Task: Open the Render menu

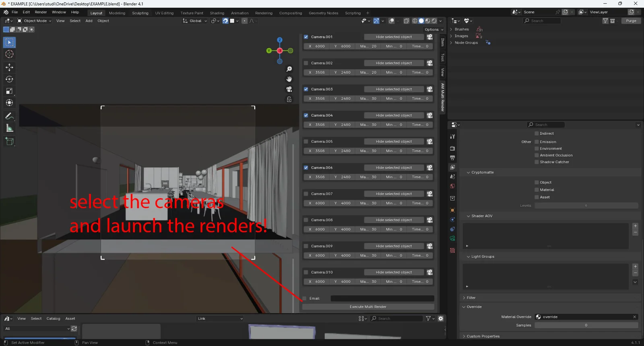Action: point(41,12)
